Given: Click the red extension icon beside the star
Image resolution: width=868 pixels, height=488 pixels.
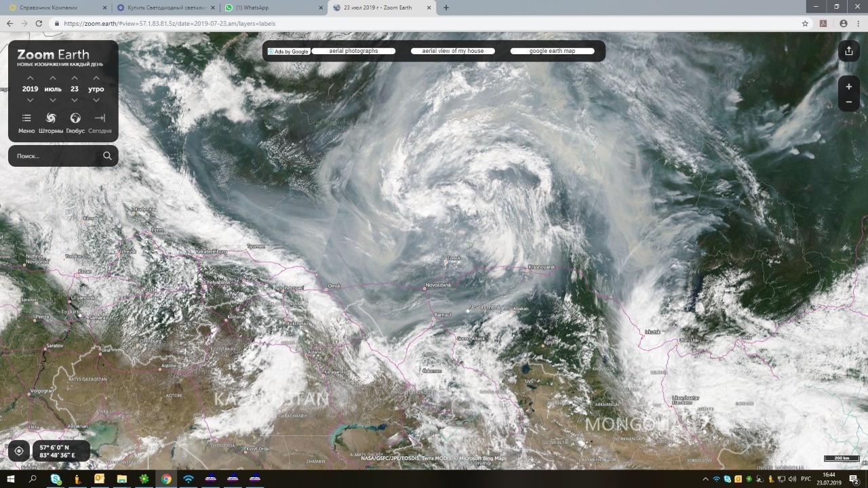Looking at the screenshot, I should 823,23.
